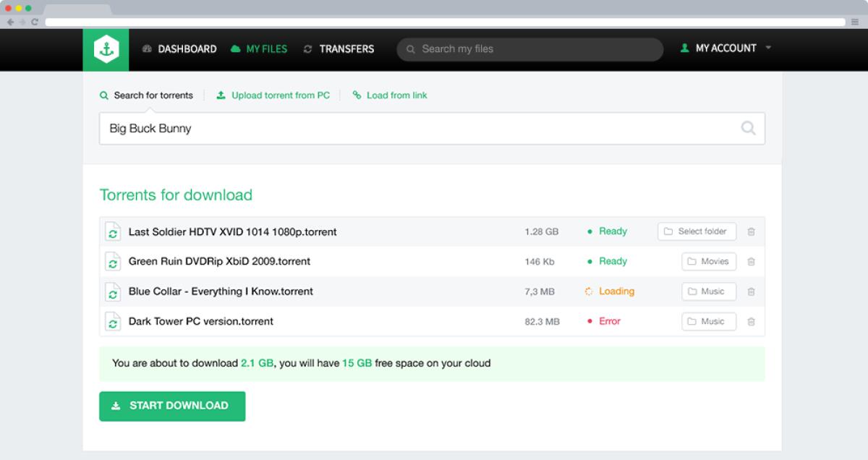
Task: Click the magnifier icon in torrent search bar
Action: pos(748,128)
